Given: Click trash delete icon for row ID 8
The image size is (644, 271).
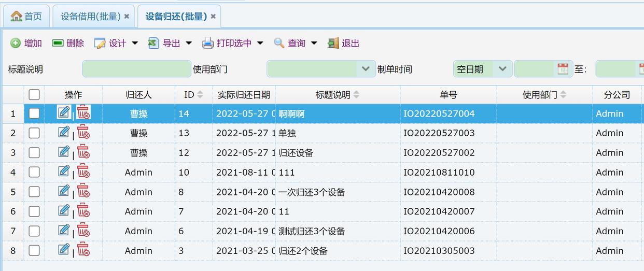Looking at the screenshot, I should point(83,191).
